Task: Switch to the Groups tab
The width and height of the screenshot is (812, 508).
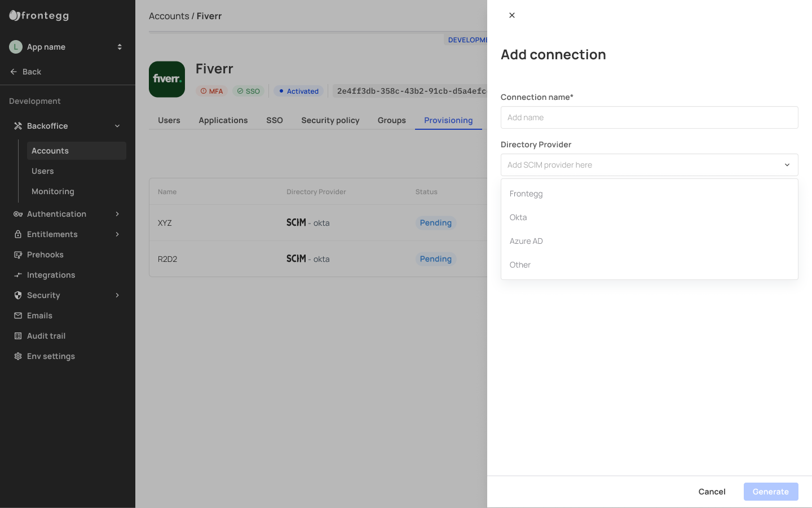Action: pyautogui.click(x=392, y=120)
